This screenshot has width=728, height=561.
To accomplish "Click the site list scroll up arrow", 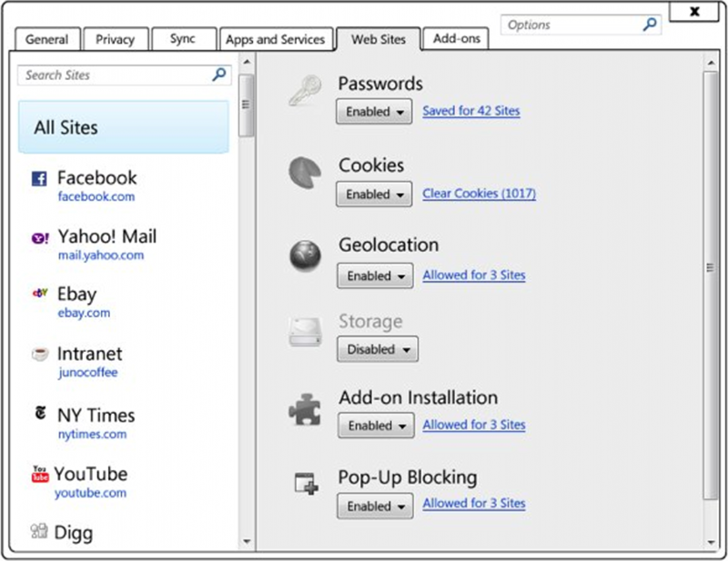I will pos(247,62).
